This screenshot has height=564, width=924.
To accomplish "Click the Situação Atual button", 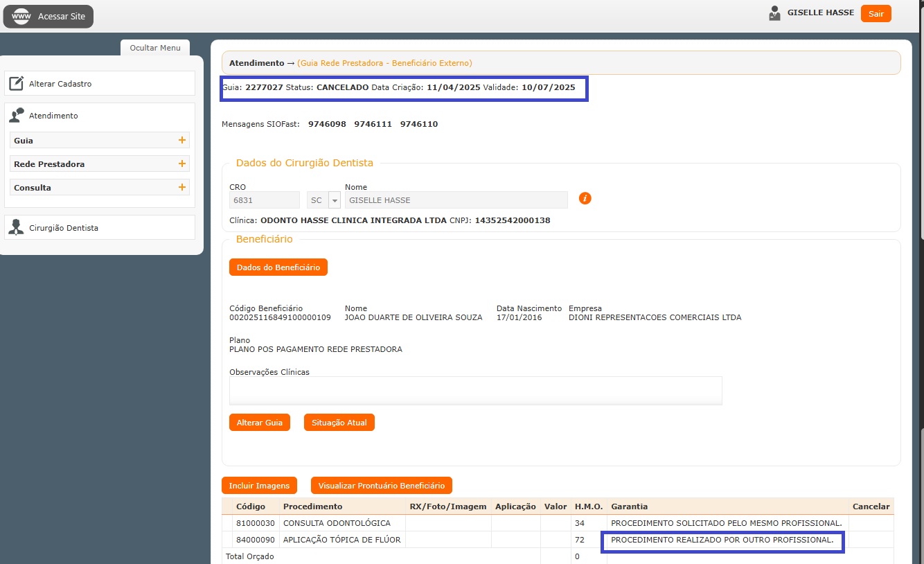I will coord(339,423).
